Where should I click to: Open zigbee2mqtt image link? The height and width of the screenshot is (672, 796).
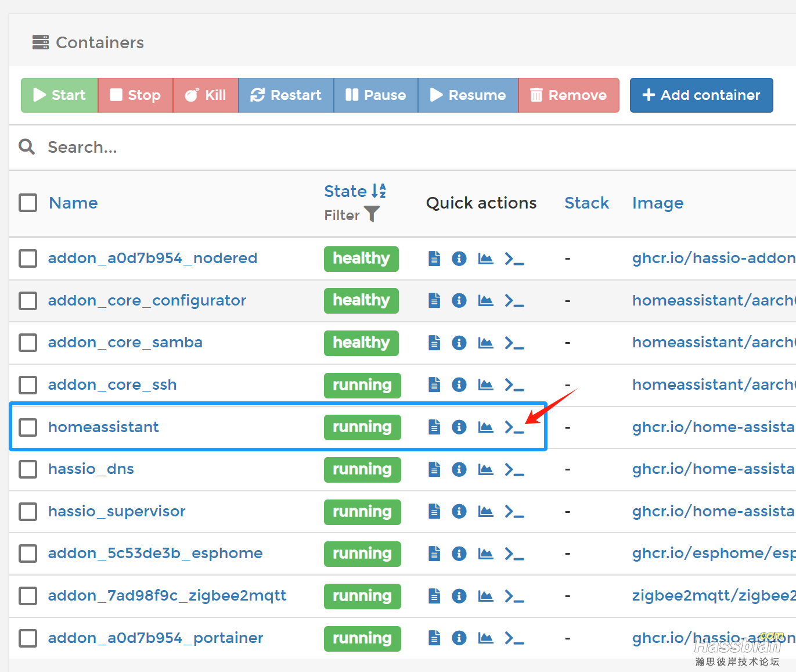click(714, 596)
